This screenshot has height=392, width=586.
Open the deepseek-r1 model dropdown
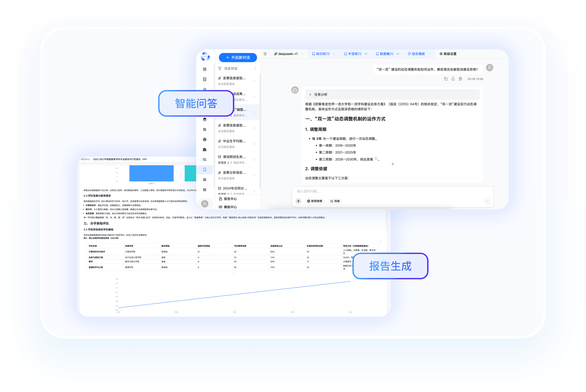pos(288,54)
